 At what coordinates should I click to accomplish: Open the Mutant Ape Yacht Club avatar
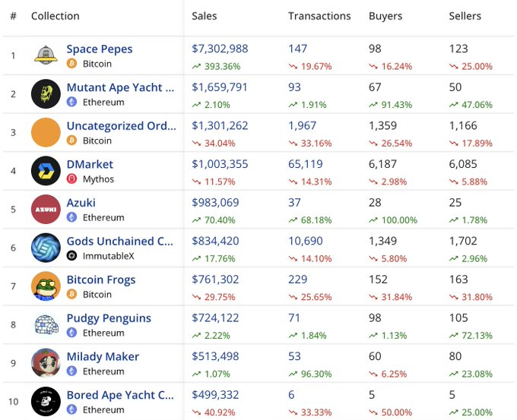tap(46, 94)
